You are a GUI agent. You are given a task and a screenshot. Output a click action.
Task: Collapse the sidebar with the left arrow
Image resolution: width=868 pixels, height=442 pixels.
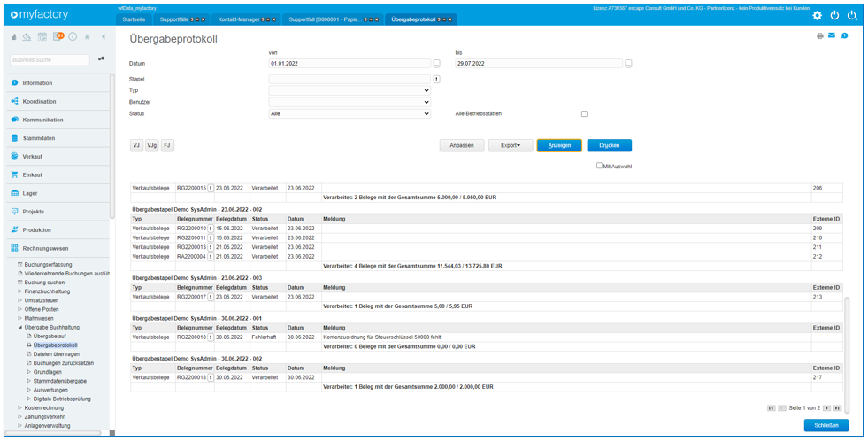coord(104,36)
